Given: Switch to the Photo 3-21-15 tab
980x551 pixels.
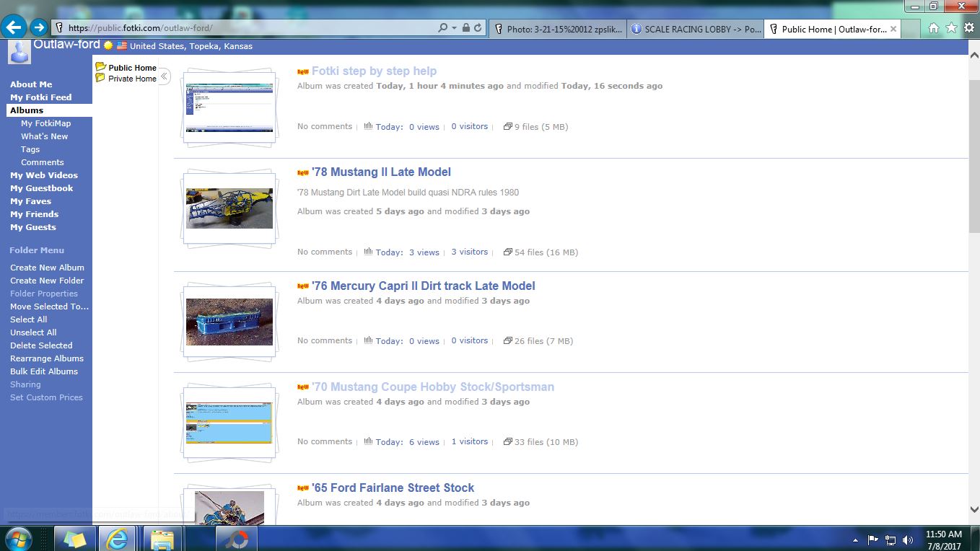Looking at the screenshot, I should click(x=557, y=29).
